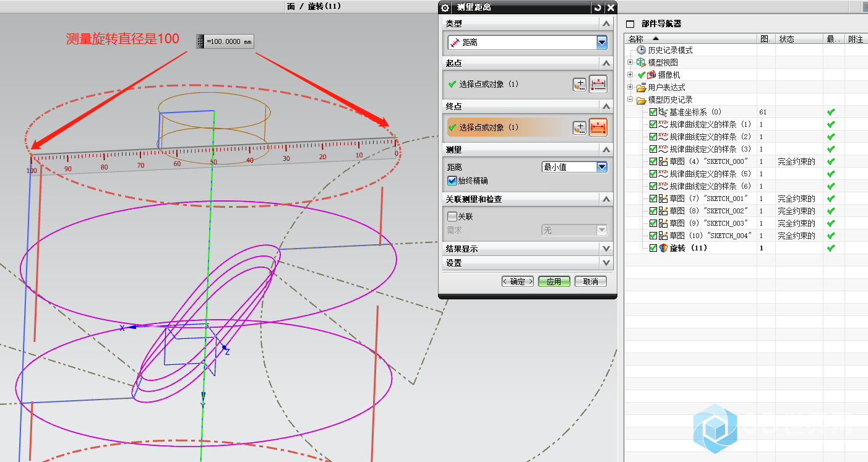Click the value 61 in 基准坐标系 row

point(763,112)
